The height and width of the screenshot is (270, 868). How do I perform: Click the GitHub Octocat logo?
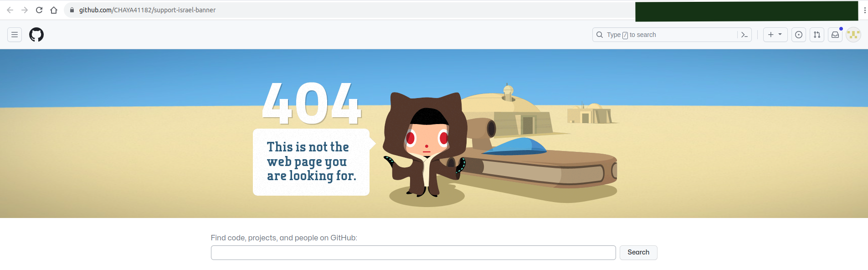point(36,35)
